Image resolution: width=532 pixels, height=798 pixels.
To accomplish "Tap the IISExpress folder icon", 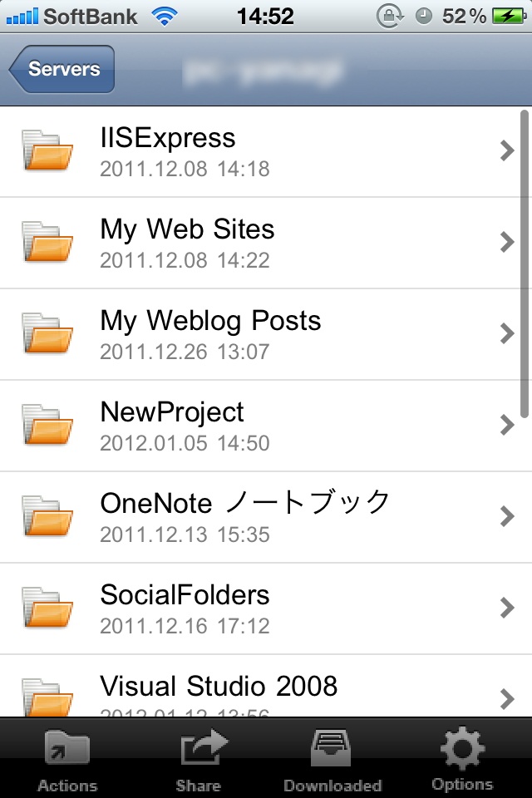I will (47, 150).
